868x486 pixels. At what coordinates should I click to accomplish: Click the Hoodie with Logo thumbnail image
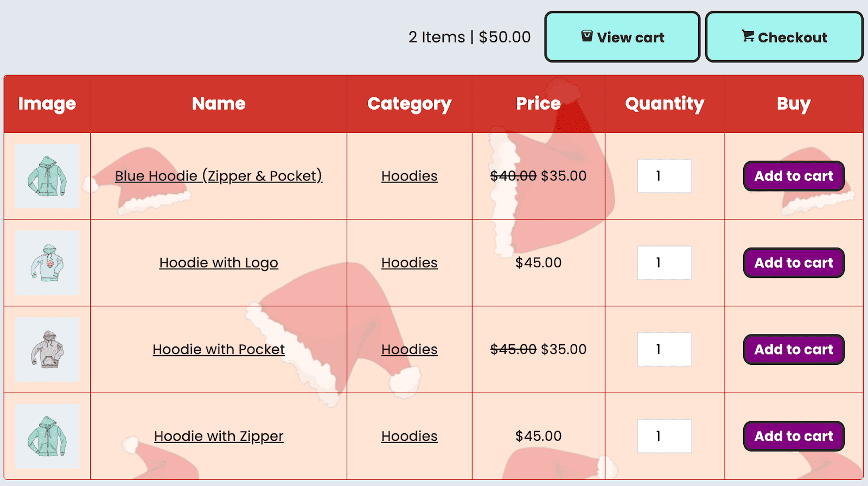[47, 262]
